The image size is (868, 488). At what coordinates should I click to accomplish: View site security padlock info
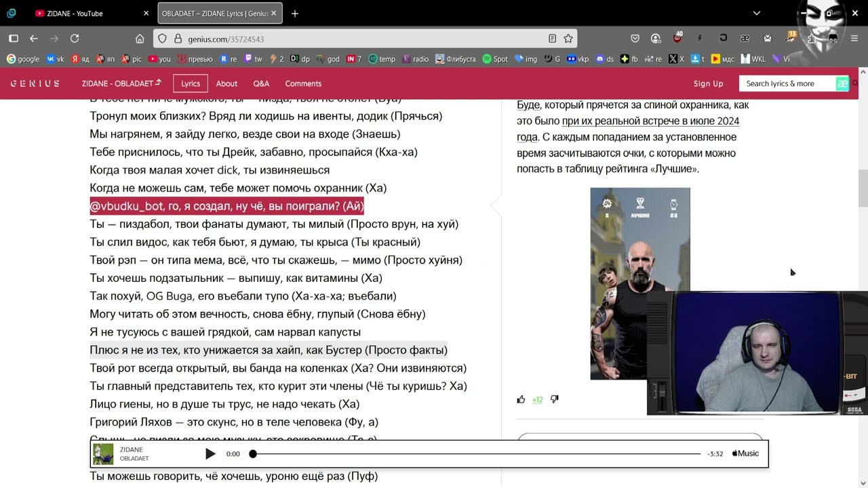coord(178,39)
